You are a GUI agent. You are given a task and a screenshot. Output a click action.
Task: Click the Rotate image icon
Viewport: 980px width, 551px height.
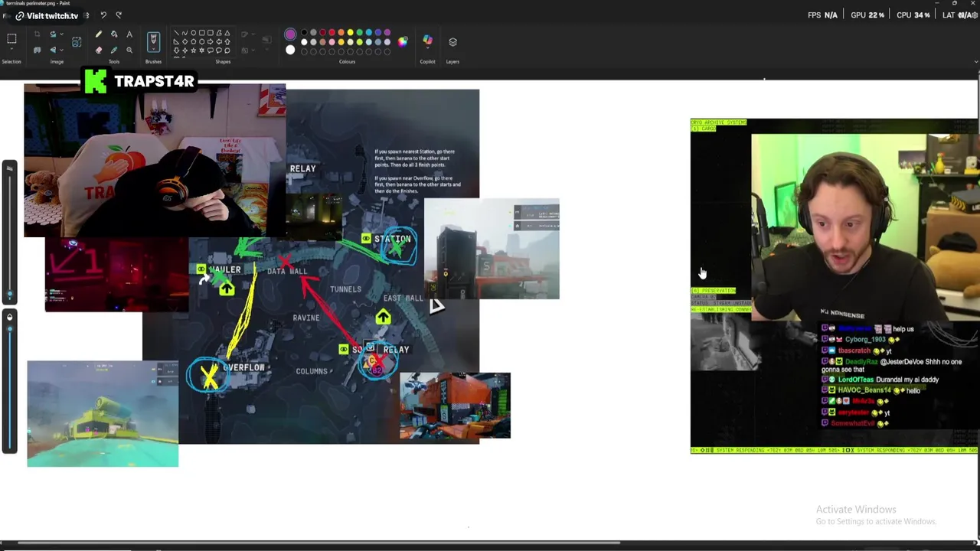tap(53, 34)
